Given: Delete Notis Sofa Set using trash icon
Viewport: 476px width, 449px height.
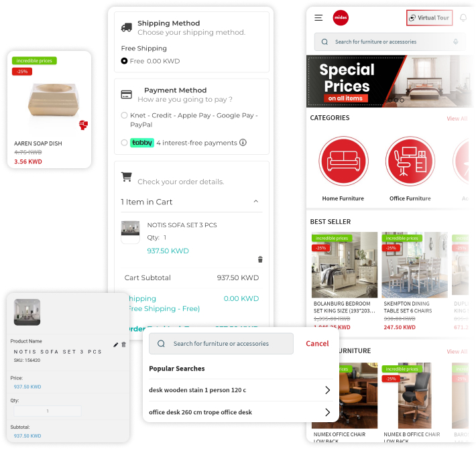Looking at the screenshot, I should coord(260,259).
